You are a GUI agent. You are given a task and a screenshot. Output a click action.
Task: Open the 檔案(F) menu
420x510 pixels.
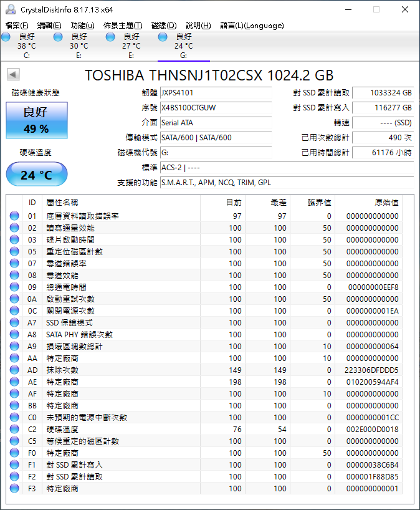point(17,26)
